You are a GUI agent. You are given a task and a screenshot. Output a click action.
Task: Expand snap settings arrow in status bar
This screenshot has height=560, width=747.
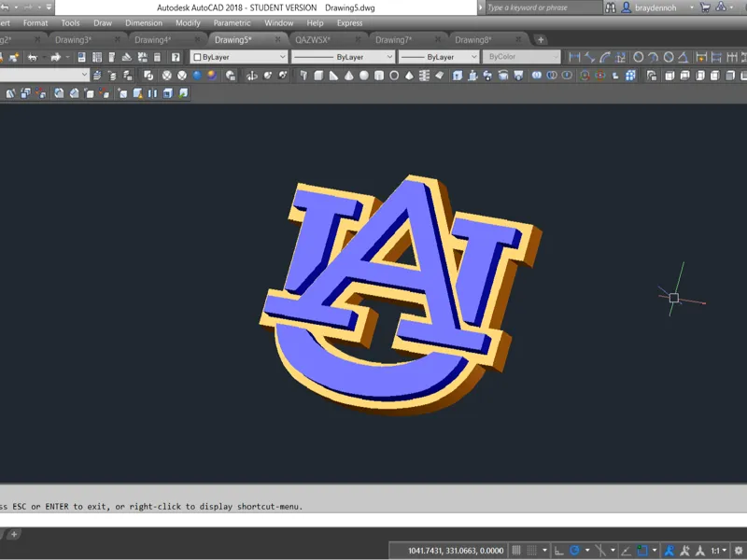click(x=544, y=551)
